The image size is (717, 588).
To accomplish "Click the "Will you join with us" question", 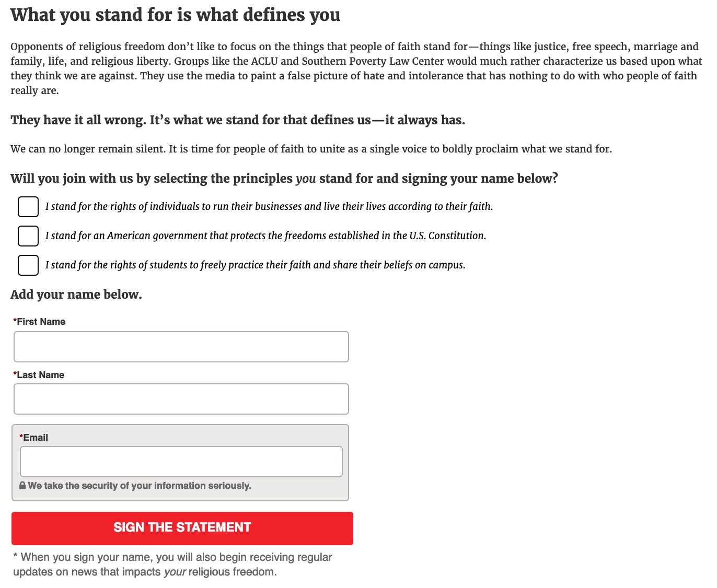I will point(284,179).
